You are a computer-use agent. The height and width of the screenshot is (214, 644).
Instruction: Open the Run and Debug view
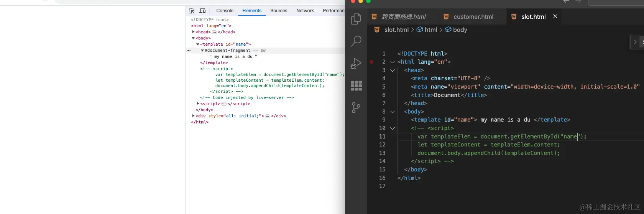click(356, 63)
